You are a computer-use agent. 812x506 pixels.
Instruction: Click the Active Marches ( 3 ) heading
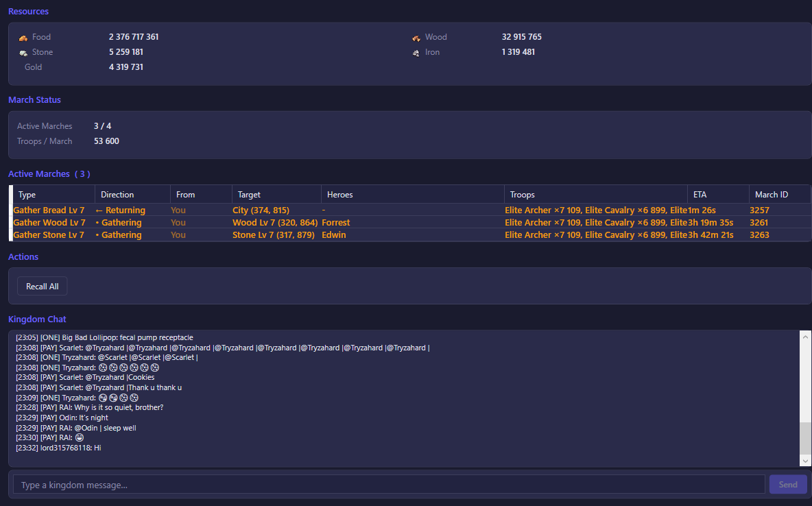click(49, 174)
